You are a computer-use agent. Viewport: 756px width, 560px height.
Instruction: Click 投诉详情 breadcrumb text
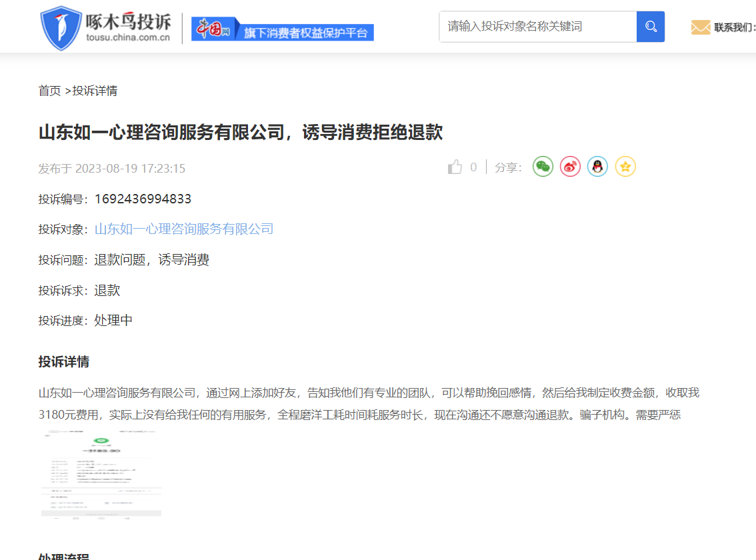[x=95, y=91]
